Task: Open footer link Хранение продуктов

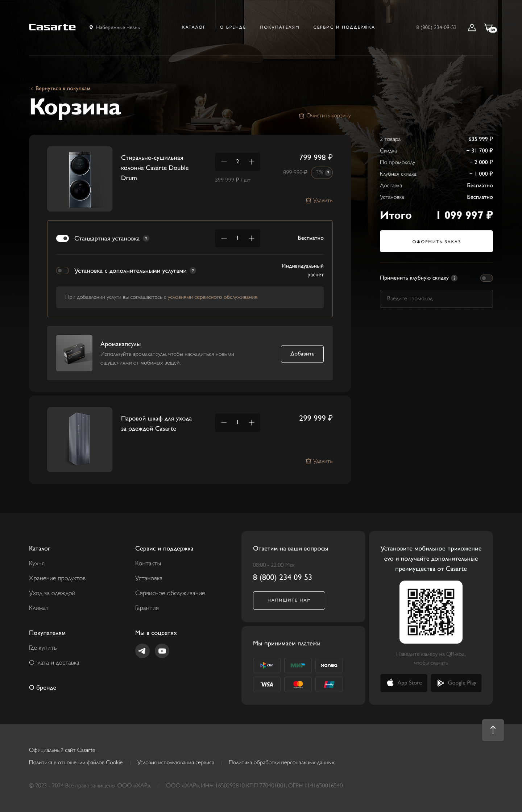Action: 57,578
